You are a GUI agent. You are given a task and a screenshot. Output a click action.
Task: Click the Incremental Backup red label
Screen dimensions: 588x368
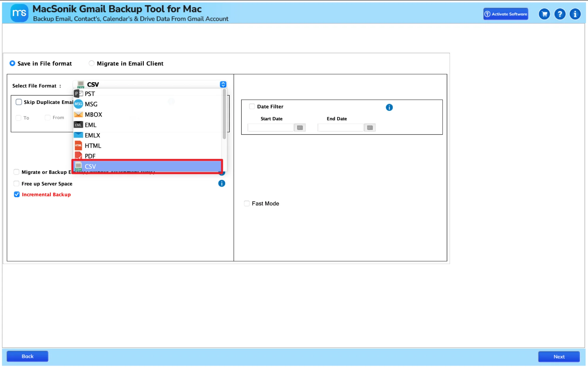click(46, 195)
